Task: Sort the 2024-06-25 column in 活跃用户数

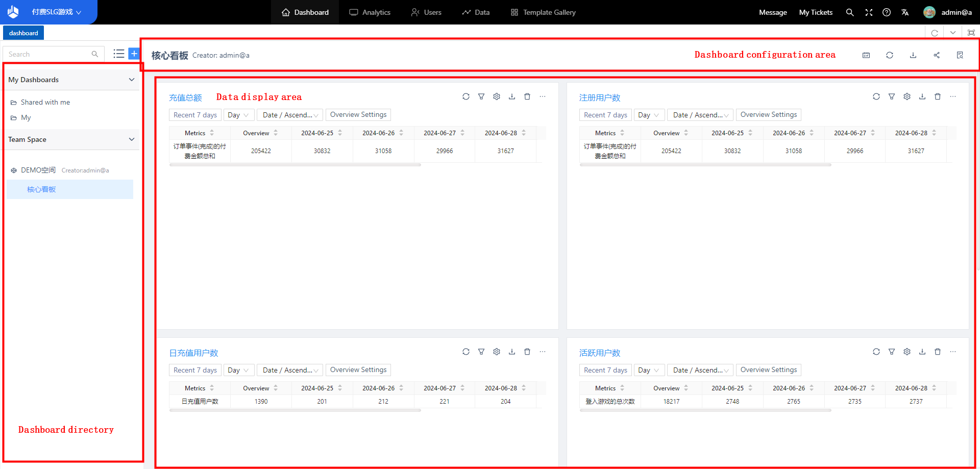Action: coord(750,388)
